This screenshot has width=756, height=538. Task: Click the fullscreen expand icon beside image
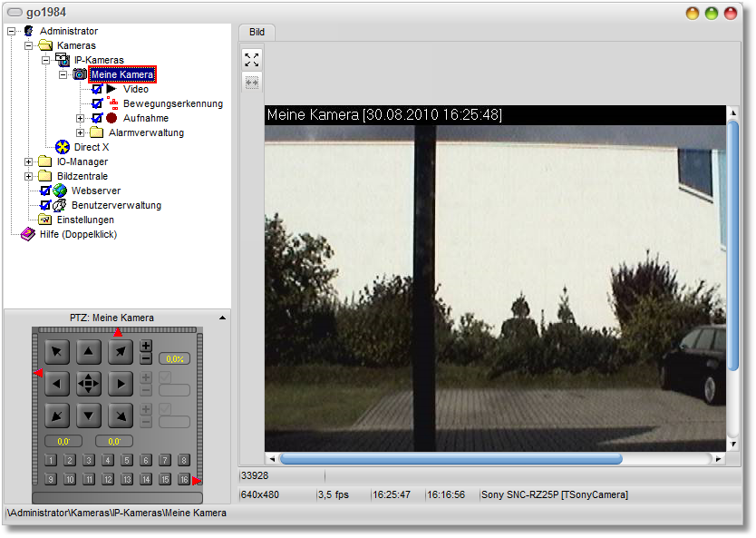(252, 60)
